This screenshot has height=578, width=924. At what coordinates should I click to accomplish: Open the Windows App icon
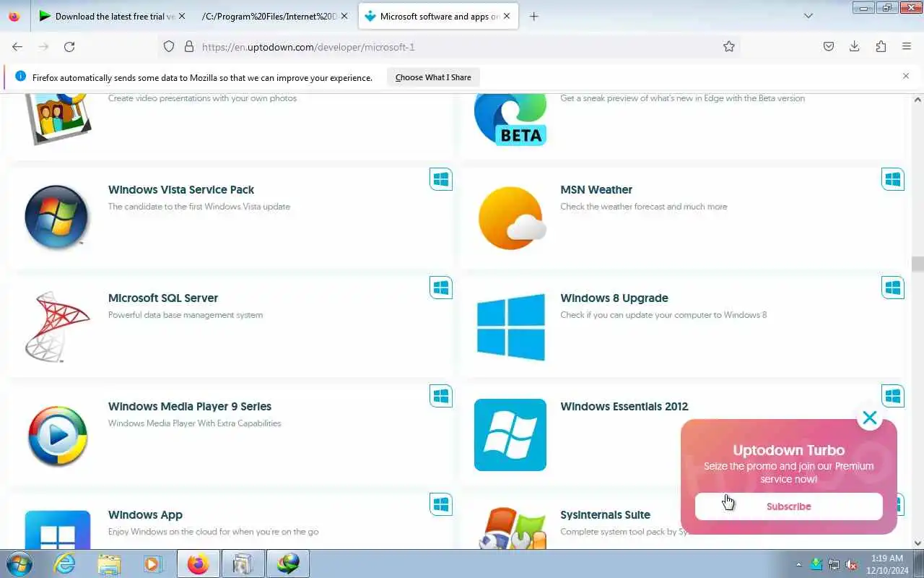click(58, 530)
